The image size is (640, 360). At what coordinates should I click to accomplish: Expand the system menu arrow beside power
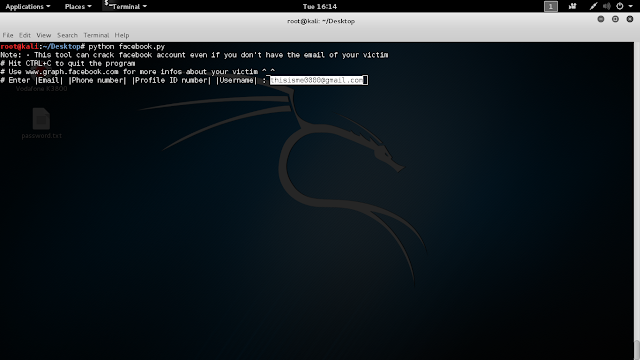click(x=630, y=7)
